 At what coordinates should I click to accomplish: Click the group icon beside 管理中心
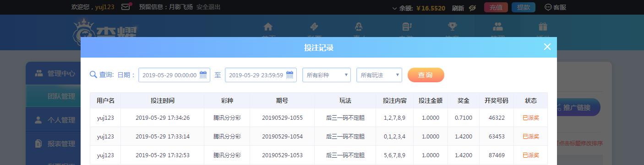(38, 73)
